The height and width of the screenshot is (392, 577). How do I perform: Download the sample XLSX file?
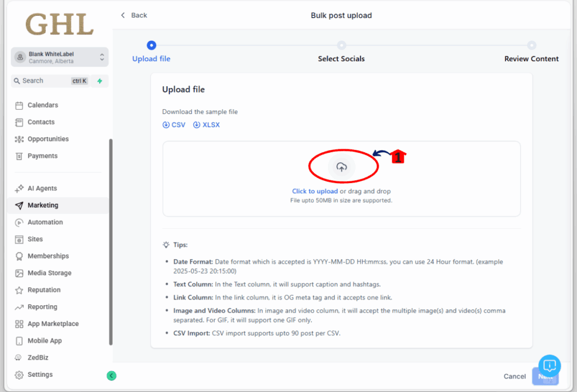tap(206, 125)
